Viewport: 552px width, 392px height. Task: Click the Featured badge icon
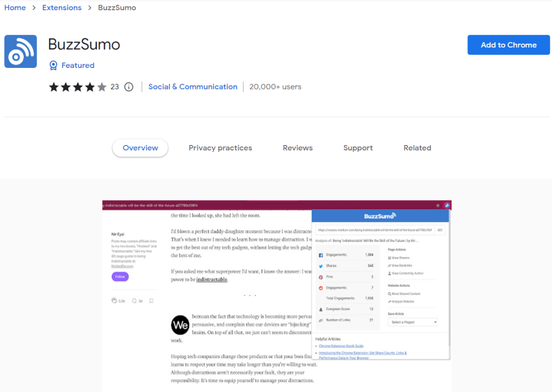[x=53, y=65]
